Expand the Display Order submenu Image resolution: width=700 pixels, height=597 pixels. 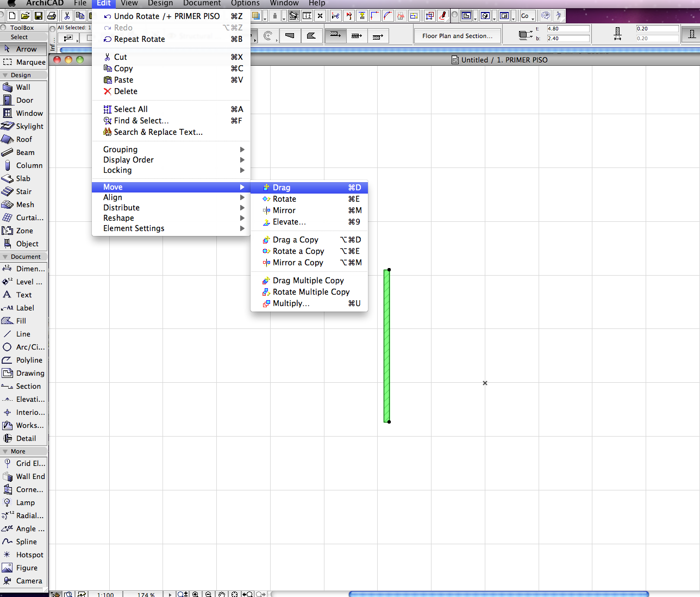click(x=171, y=160)
